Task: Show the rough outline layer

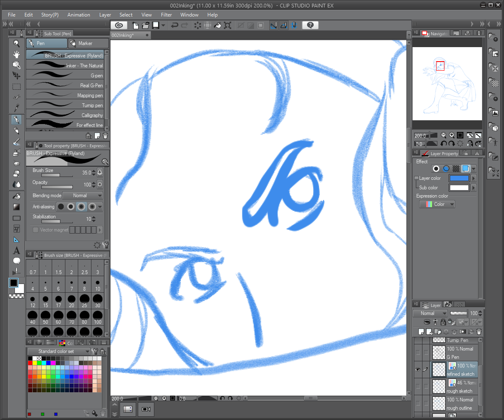Action: pyautogui.click(x=418, y=403)
